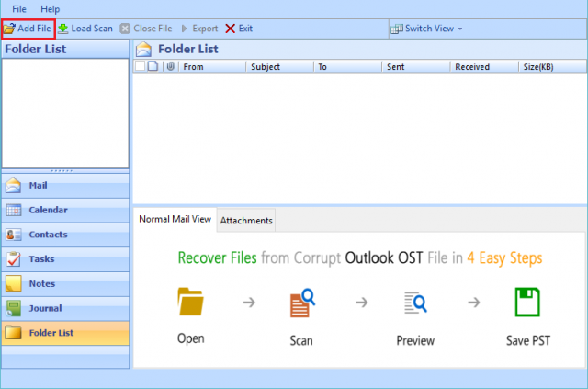Click the Switch View label
Image resolution: width=588 pixels, height=389 pixels.
point(429,29)
